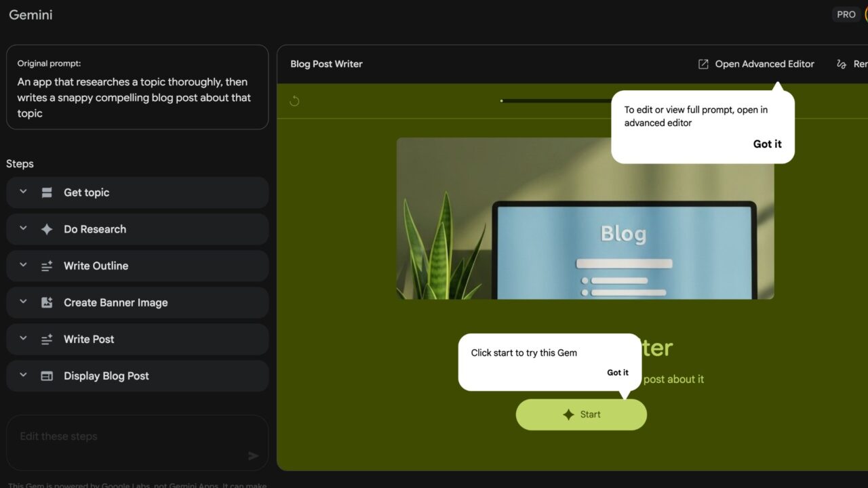This screenshot has width=868, height=488.
Task: Click the send arrow in the steps field
Action: [253, 456]
